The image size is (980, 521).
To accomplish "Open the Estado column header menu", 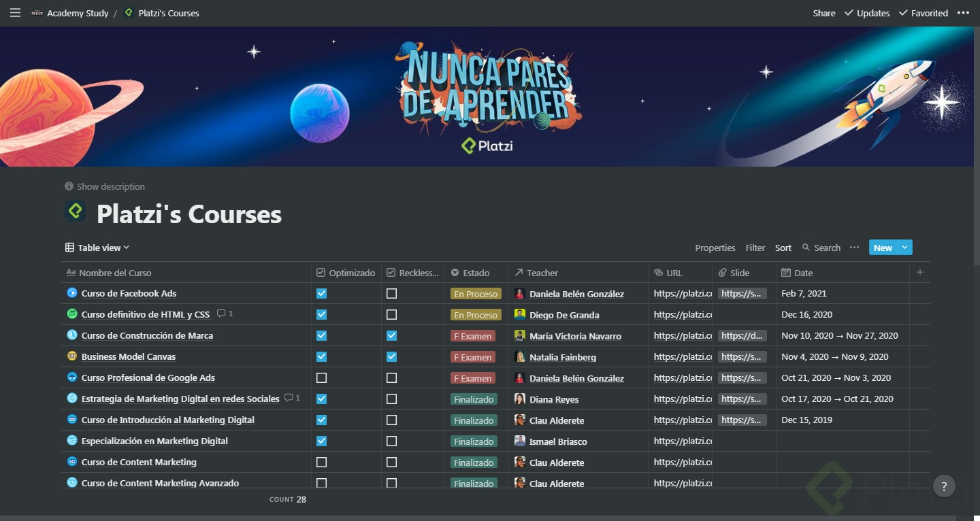I will [476, 273].
